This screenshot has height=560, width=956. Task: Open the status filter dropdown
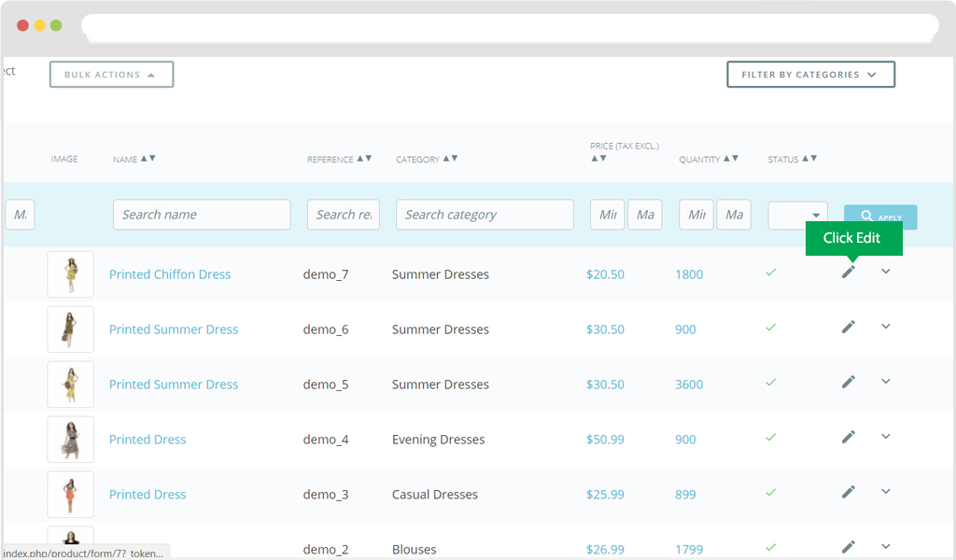[x=797, y=215]
